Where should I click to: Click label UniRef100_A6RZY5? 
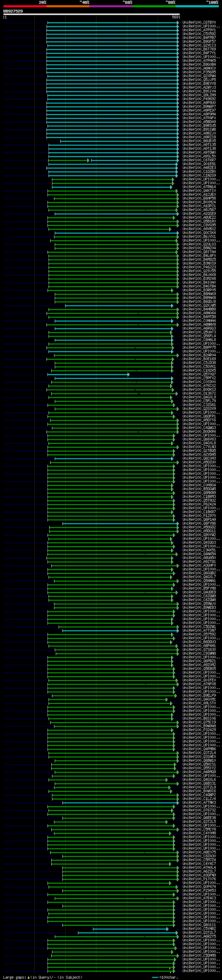[x=199, y=936]
